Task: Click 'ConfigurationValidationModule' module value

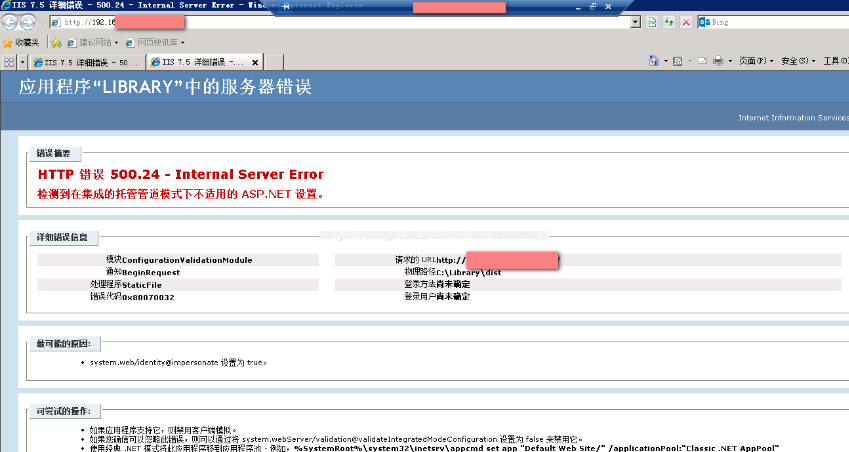Action: click(x=187, y=260)
